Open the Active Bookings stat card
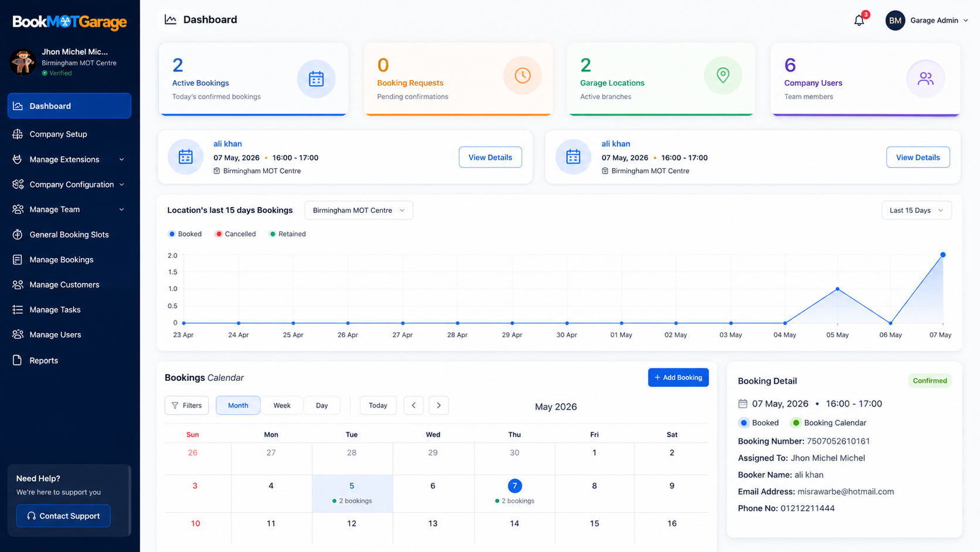This screenshot has width=980, height=552. [x=254, y=79]
